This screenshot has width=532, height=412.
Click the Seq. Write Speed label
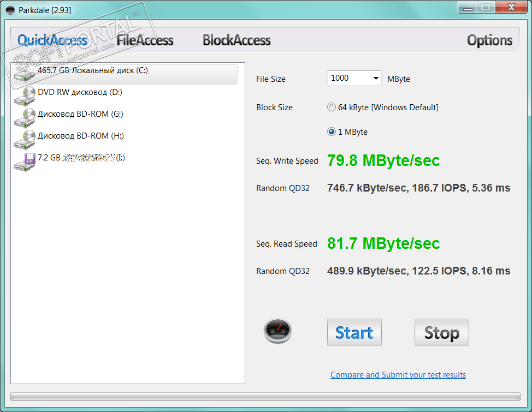[x=287, y=161]
